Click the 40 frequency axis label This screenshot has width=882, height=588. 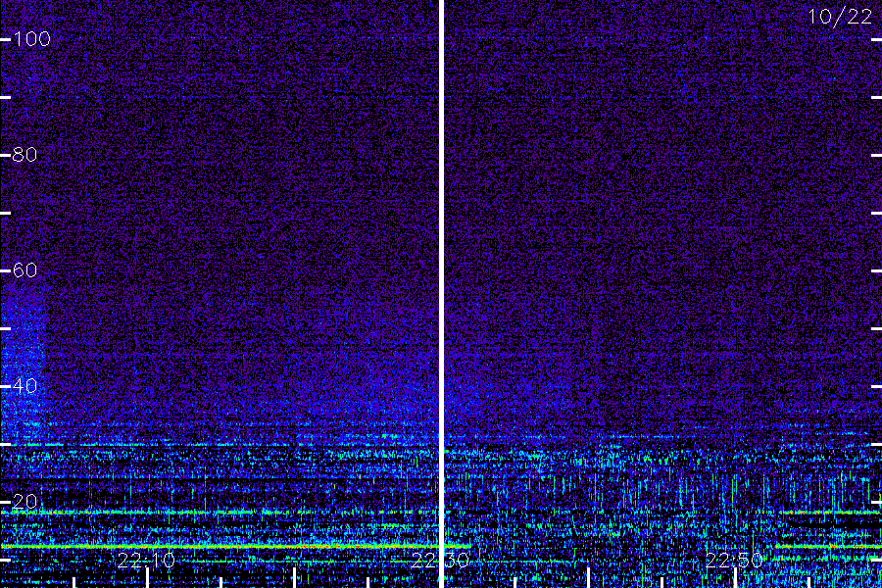click(x=24, y=386)
